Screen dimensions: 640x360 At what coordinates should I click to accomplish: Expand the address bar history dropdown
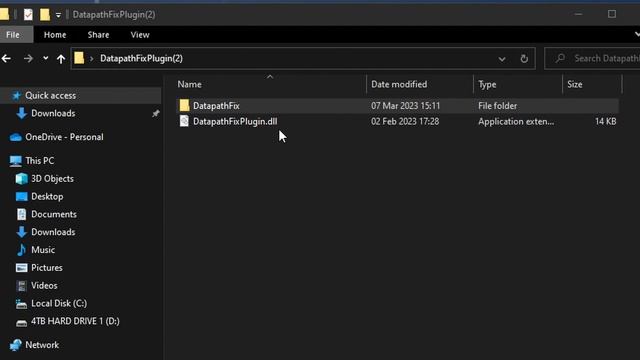tap(502, 59)
